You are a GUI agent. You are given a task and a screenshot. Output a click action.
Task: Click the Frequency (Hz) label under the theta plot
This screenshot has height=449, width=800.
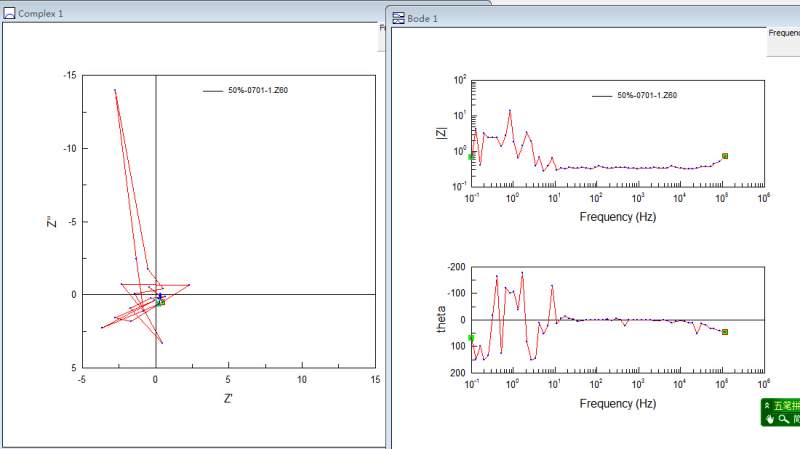pyautogui.click(x=617, y=404)
